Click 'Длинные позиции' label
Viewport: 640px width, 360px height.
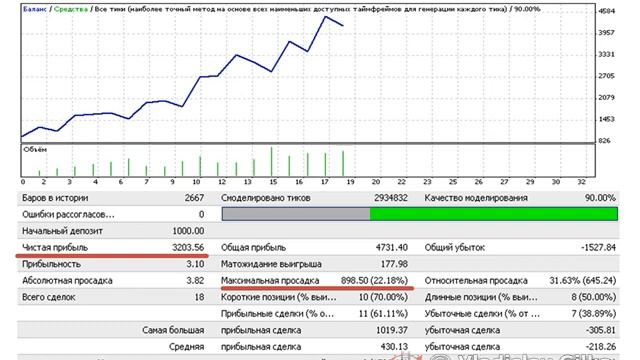[x=481, y=297]
